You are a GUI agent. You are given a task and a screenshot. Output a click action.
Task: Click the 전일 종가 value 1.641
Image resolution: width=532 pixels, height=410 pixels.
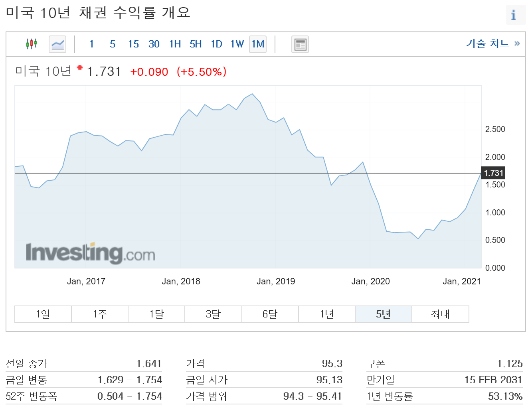(149, 363)
